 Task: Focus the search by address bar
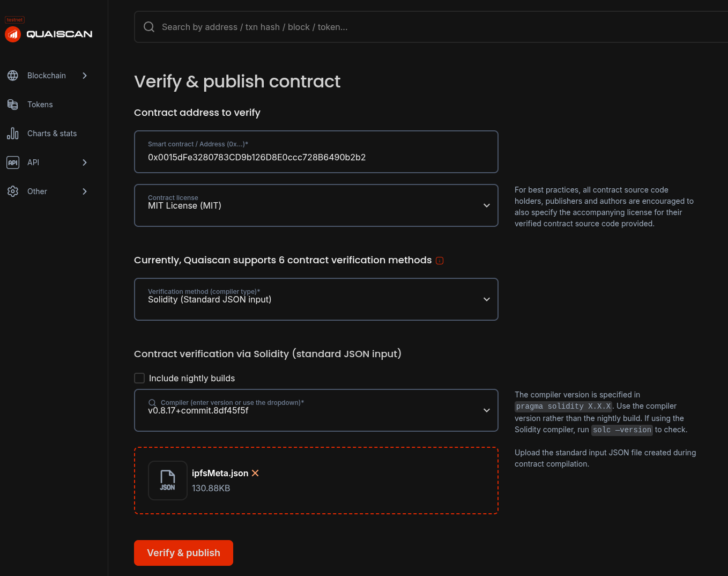(x=431, y=27)
